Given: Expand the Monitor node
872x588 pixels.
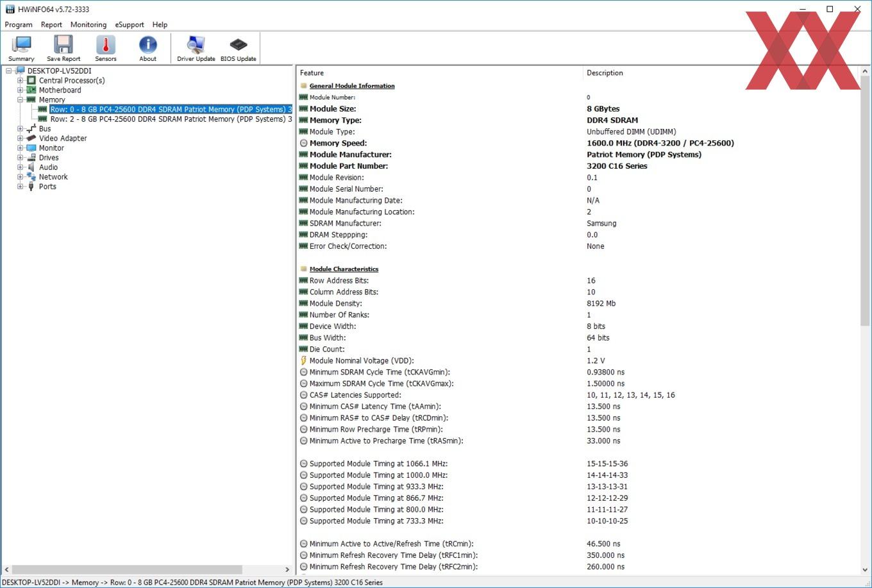Looking at the screenshot, I should (x=20, y=147).
